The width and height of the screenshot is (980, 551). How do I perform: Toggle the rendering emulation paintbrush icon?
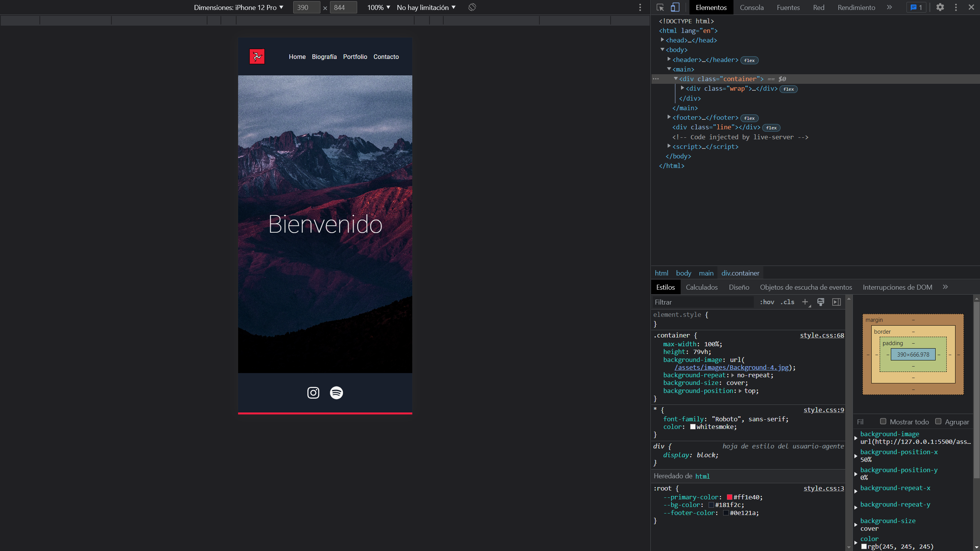(821, 302)
